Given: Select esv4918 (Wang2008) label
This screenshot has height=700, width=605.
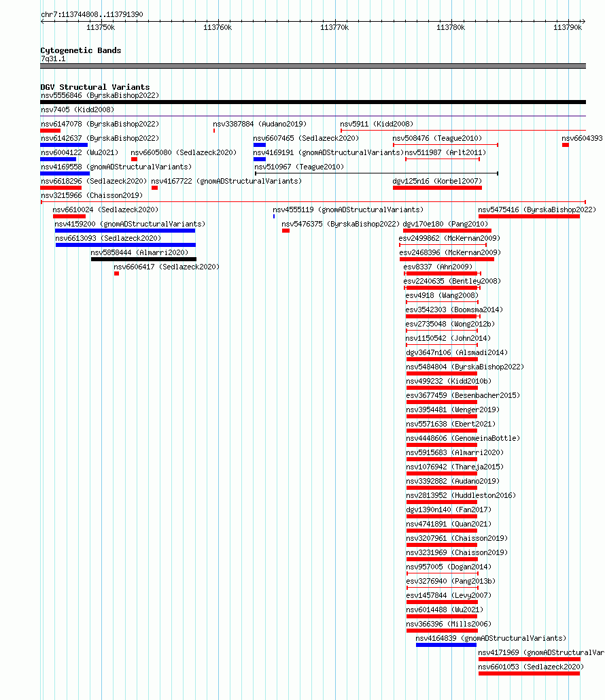Looking at the screenshot, I should click(x=442, y=295).
